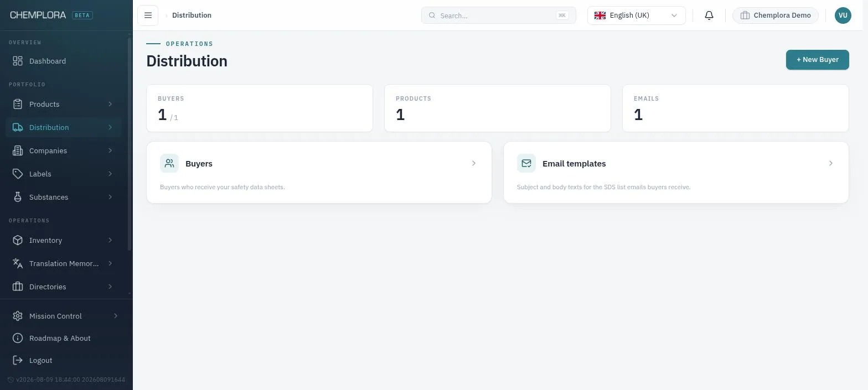Select Labels label in sidebar

(40, 174)
